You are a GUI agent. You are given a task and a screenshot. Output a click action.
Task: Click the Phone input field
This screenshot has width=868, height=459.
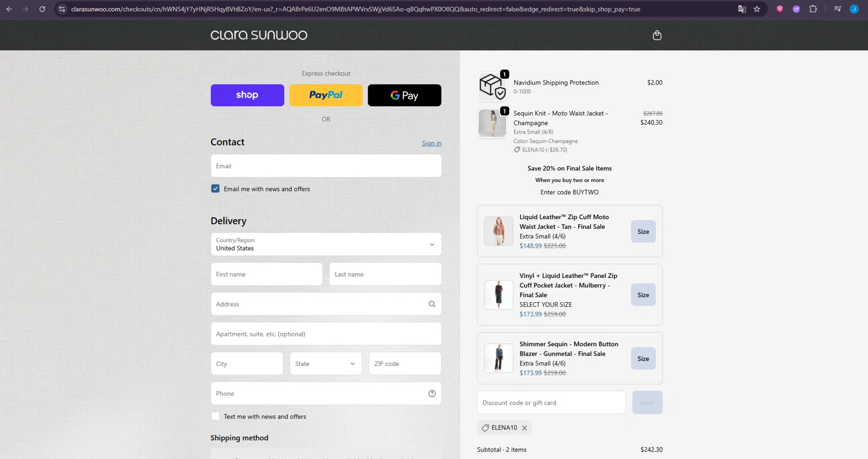point(326,394)
